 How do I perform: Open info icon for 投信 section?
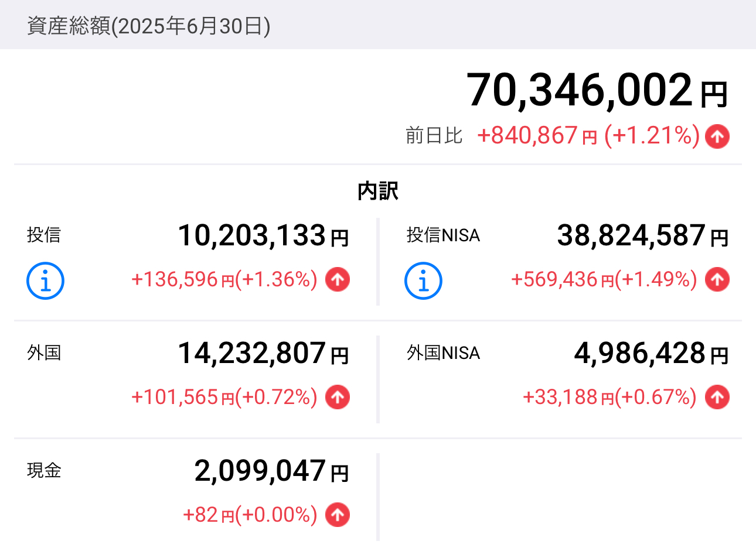[x=45, y=281]
